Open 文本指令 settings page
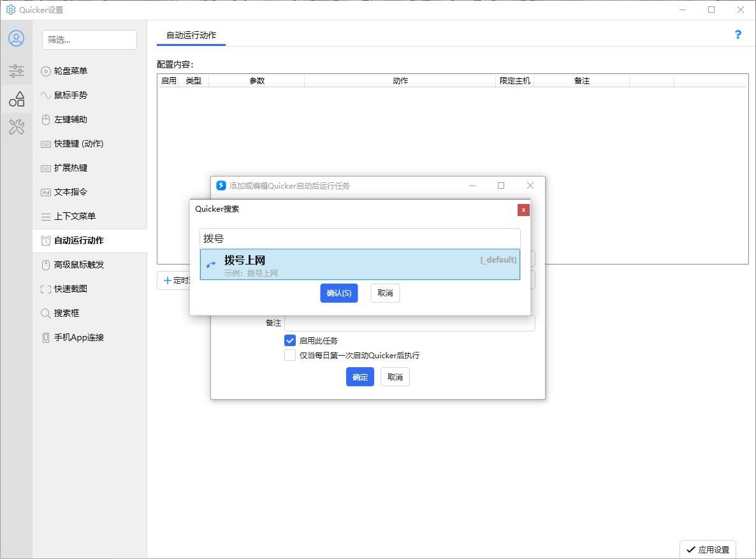 coord(70,192)
